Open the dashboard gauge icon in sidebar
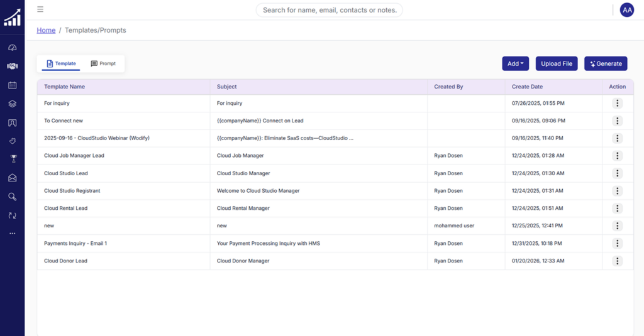Image resolution: width=644 pixels, height=336 pixels. (x=12, y=48)
